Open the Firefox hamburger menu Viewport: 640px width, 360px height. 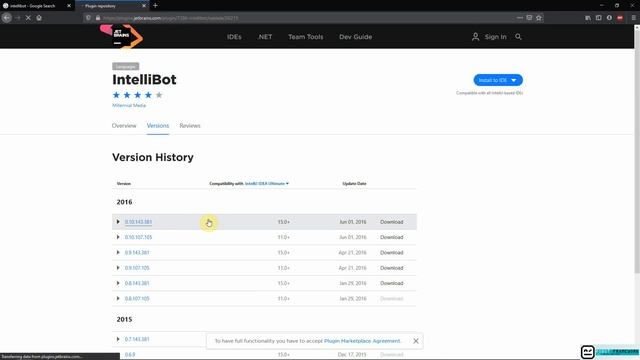[x=633, y=18]
